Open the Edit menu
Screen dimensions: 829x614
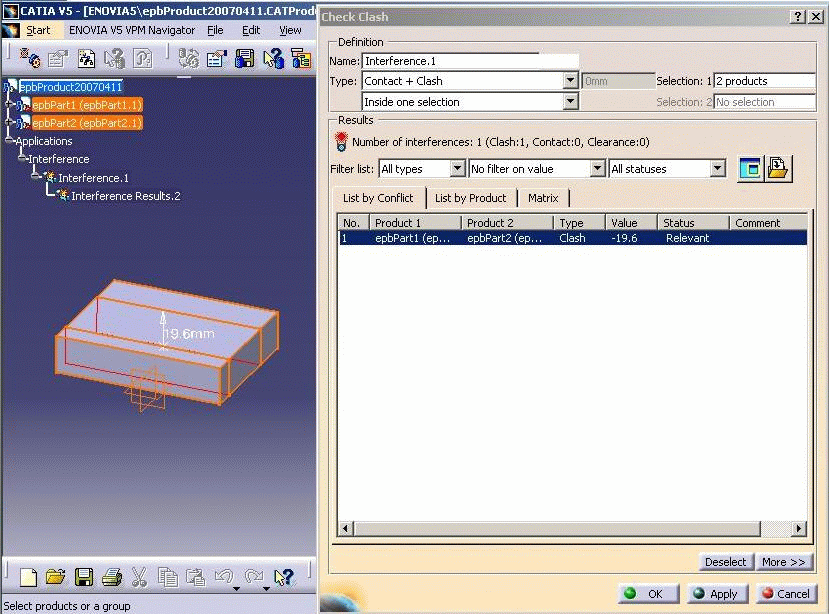point(251,30)
